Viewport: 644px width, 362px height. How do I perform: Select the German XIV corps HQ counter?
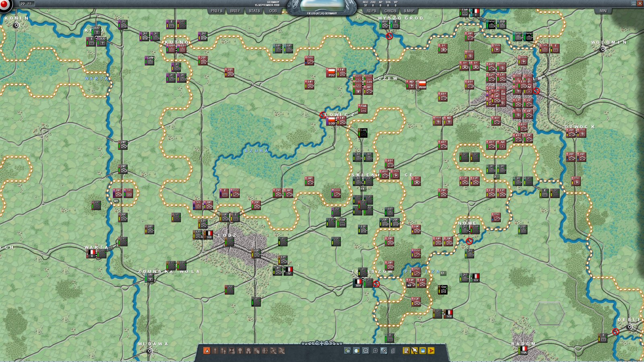[x=358, y=283]
